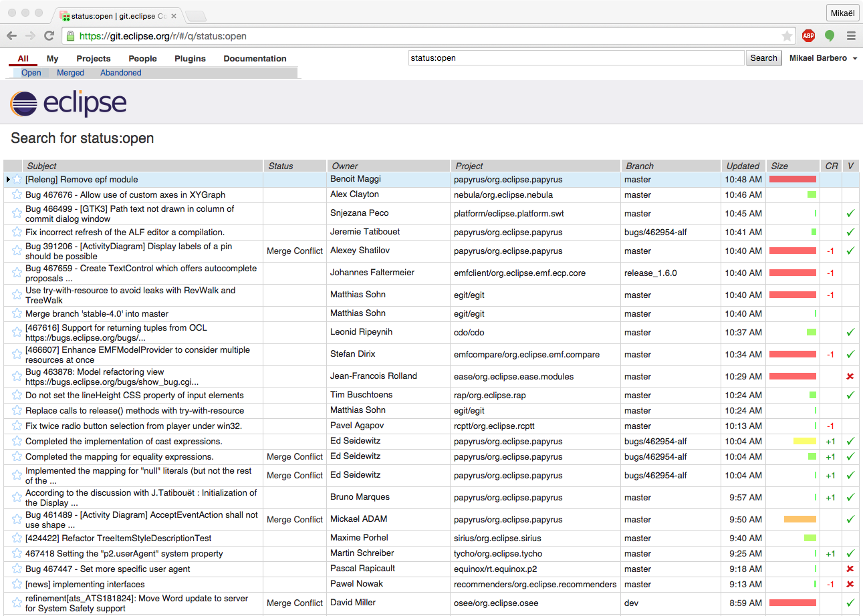Screen dimensions: 863x616
Task: Star the Bug 391206 ActivityDiagram change
Action: tap(17, 251)
